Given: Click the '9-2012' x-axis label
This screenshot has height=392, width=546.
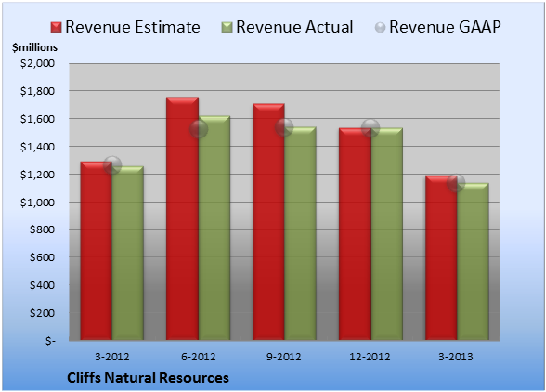Looking at the screenshot, I should point(284,357).
